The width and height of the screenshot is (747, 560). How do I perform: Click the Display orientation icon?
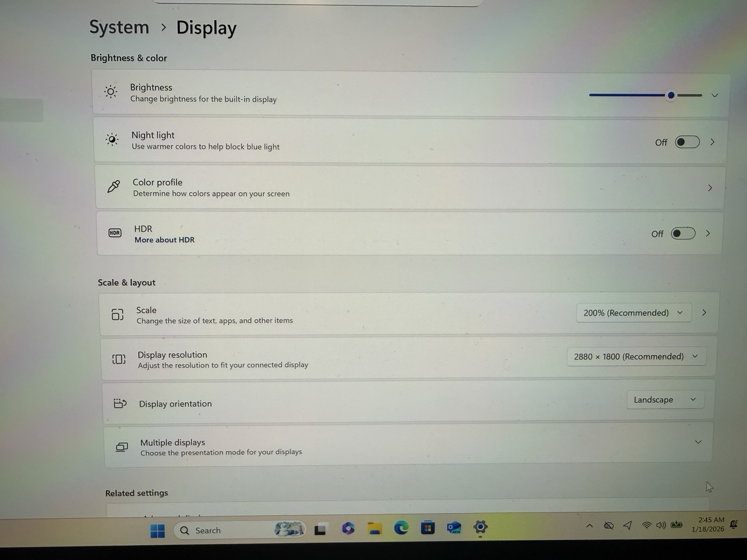pos(120,403)
